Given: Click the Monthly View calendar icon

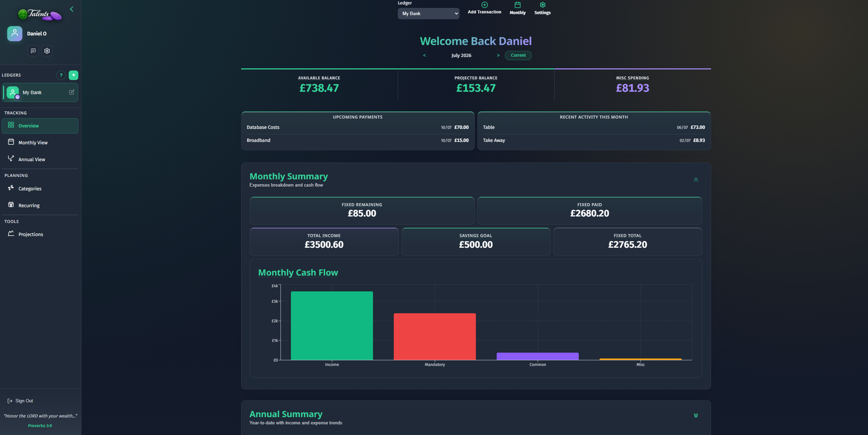Looking at the screenshot, I should click(x=11, y=142).
